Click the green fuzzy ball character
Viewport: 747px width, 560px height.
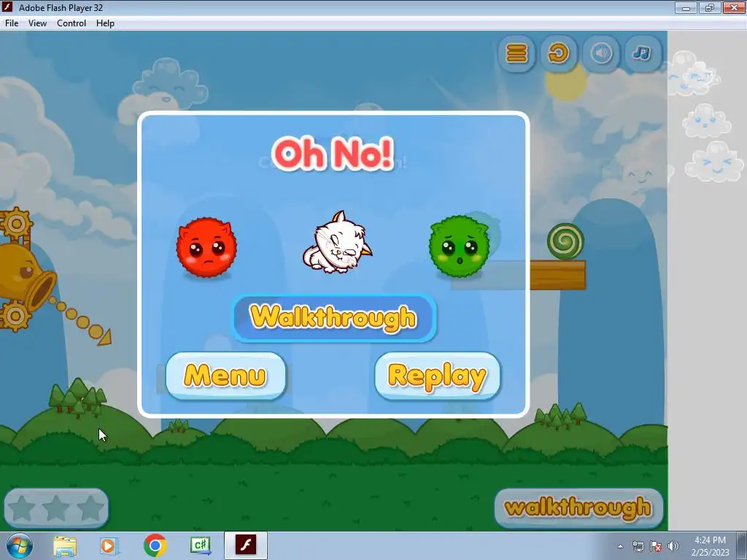459,246
